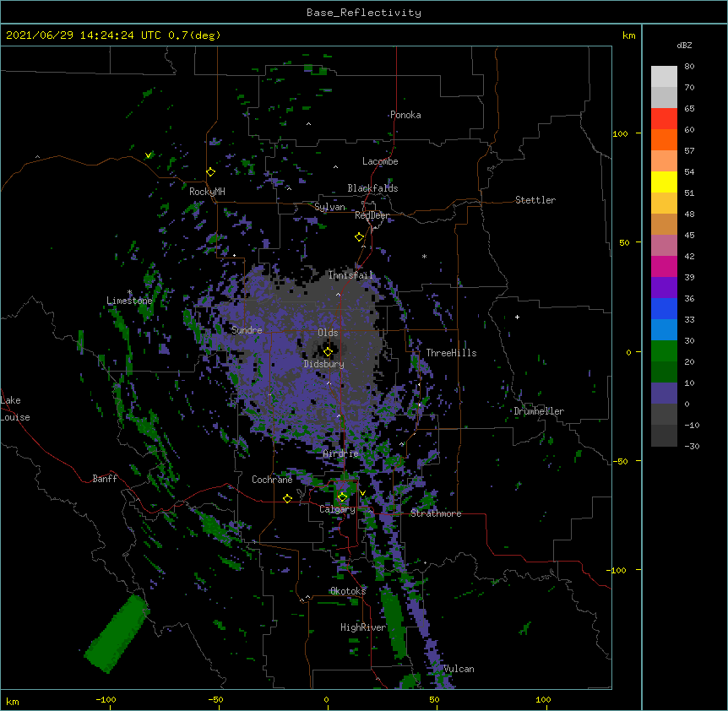Click the km unit label at bottom left
The width and height of the screenshot is (728, 711).
pyautogui.click(x=13, y=701)
